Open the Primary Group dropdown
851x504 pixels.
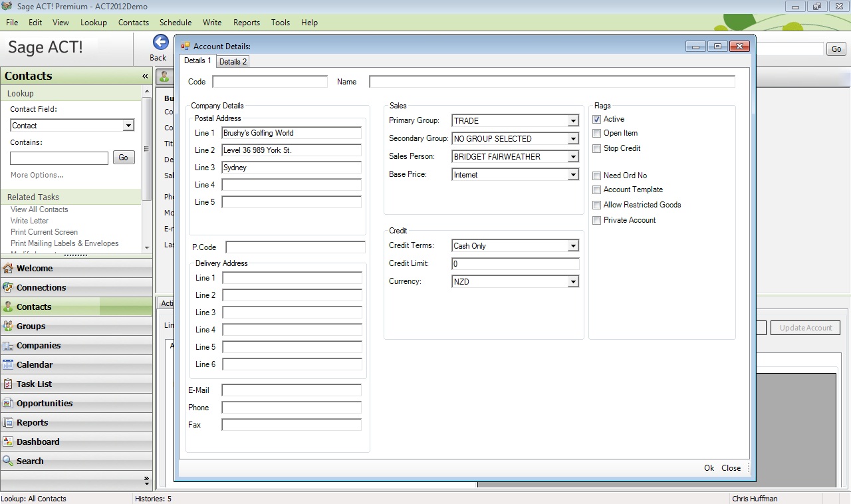click(573, 121)
